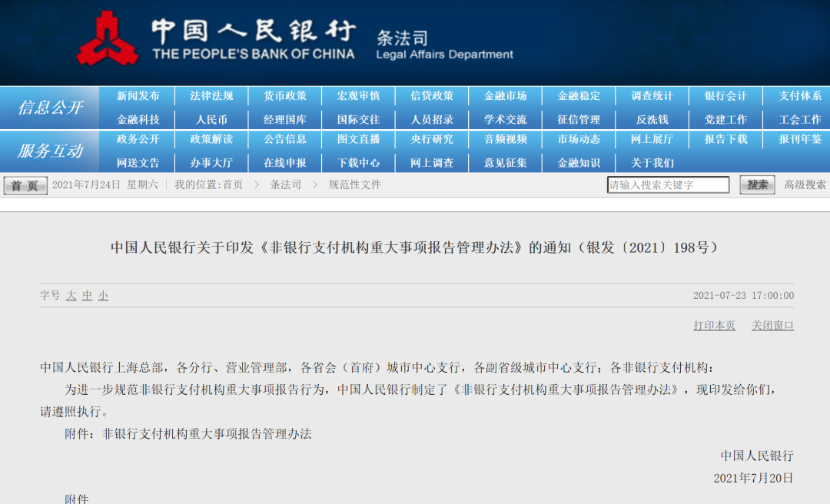This screenshot has width=830, height=504.
Task: Open the 银行会计 menu item
Action: (725, 96)
